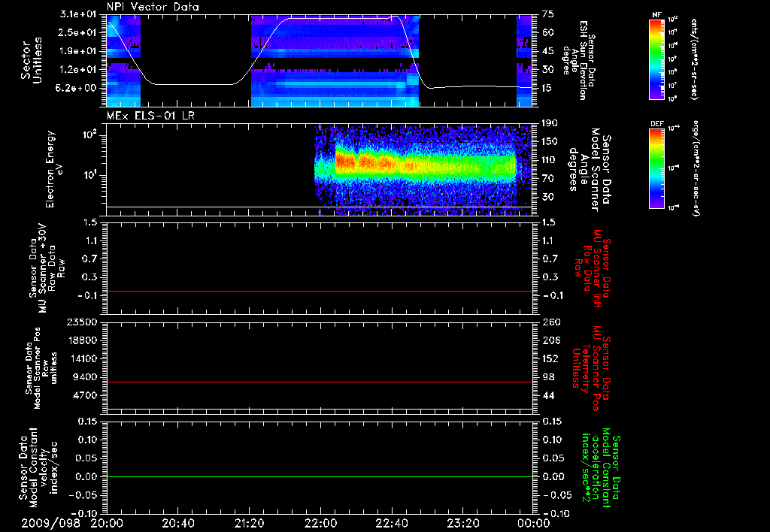Click the DEF rainbow color bar
This screenshot has width=770, height=532.
(656, 168)
